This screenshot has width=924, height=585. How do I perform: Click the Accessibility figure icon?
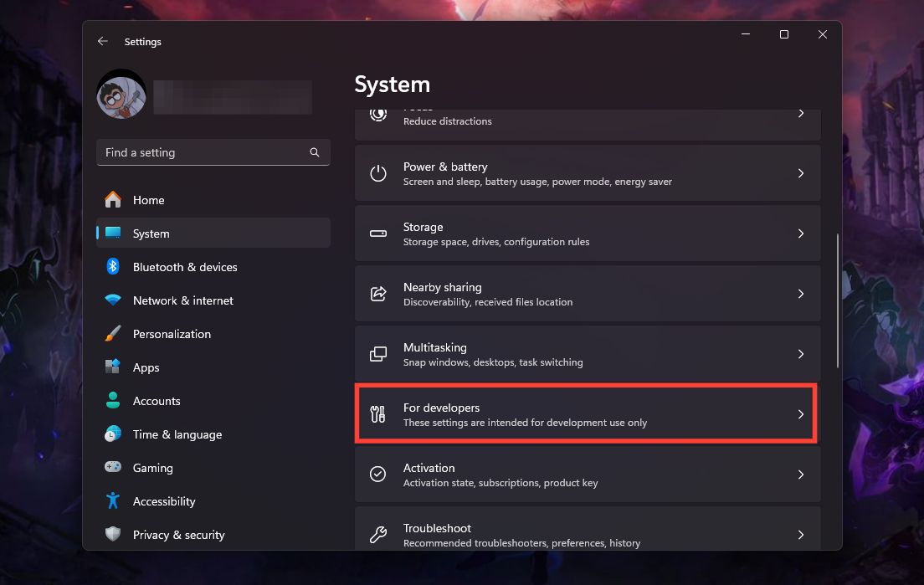113,501
